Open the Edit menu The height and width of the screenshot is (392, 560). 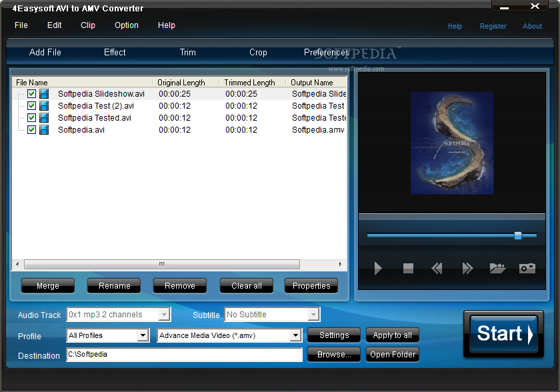pos(54,25)
